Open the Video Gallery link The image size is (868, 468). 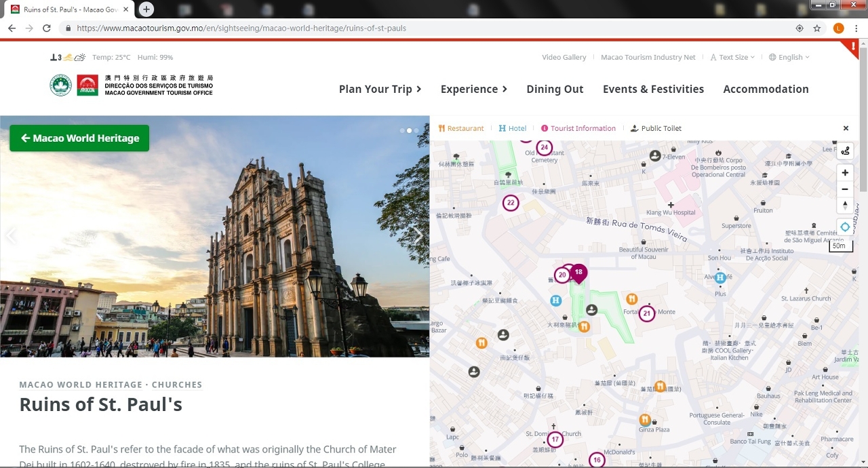(564, 58)
